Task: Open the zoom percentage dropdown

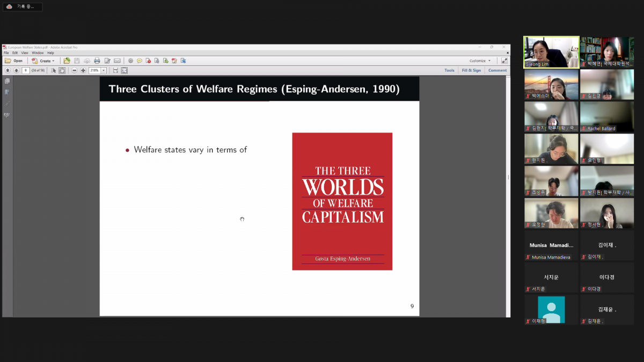Action: 104,70
